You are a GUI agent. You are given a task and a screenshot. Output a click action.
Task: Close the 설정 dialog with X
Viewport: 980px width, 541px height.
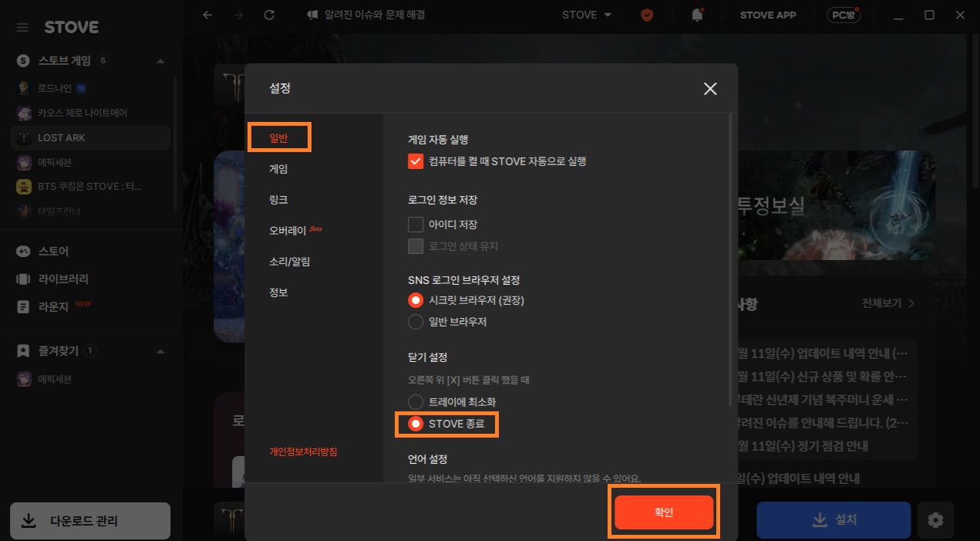pyautogui.click(x=710, y=89)
